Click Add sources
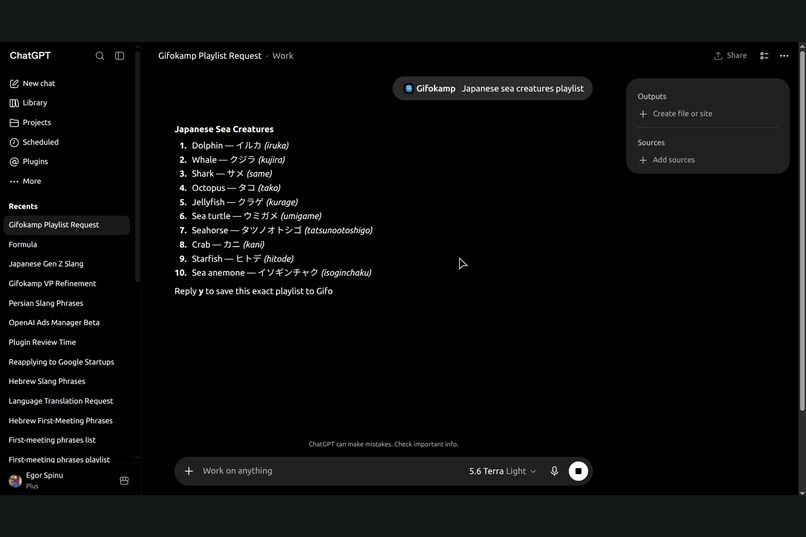The width and height of the screenshot is (806, 537). point(673,160)
